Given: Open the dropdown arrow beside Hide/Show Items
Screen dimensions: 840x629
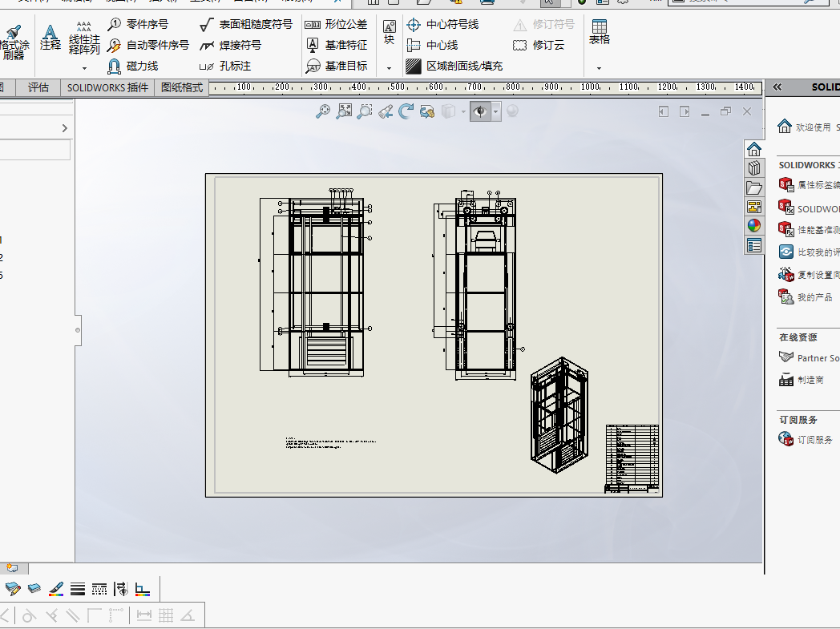Looking at the screenshot, I should pos(496,111).
